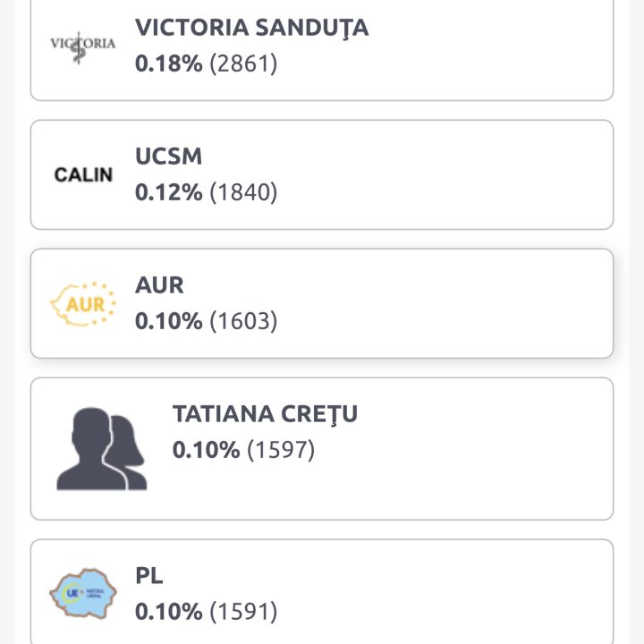Select the PL party name

coord(149,575)
